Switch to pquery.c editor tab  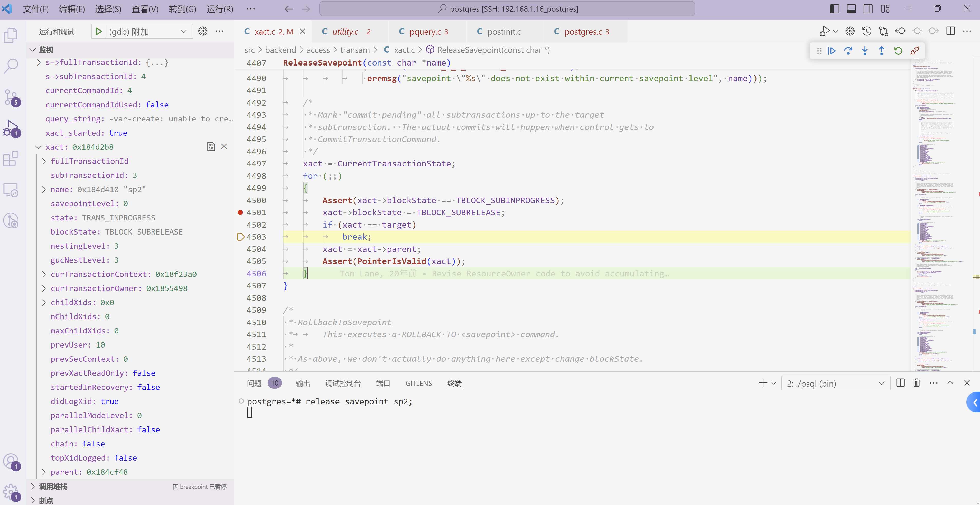(428, 32)
